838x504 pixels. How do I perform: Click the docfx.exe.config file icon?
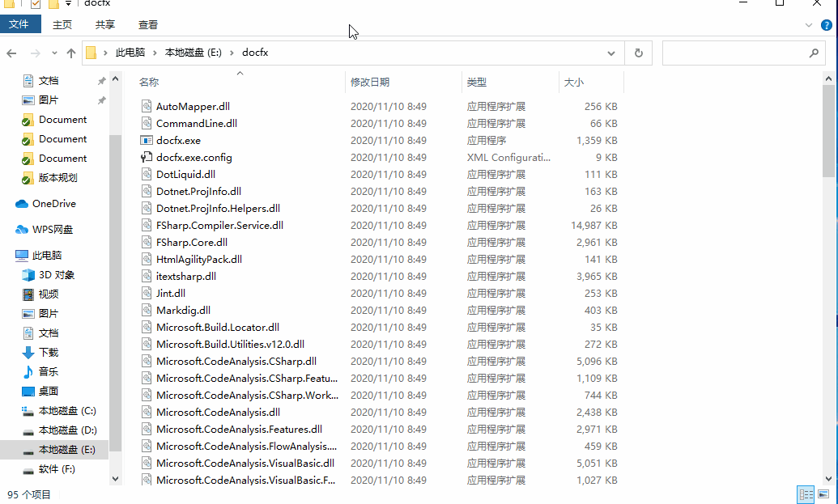click(x=147, y=157)
